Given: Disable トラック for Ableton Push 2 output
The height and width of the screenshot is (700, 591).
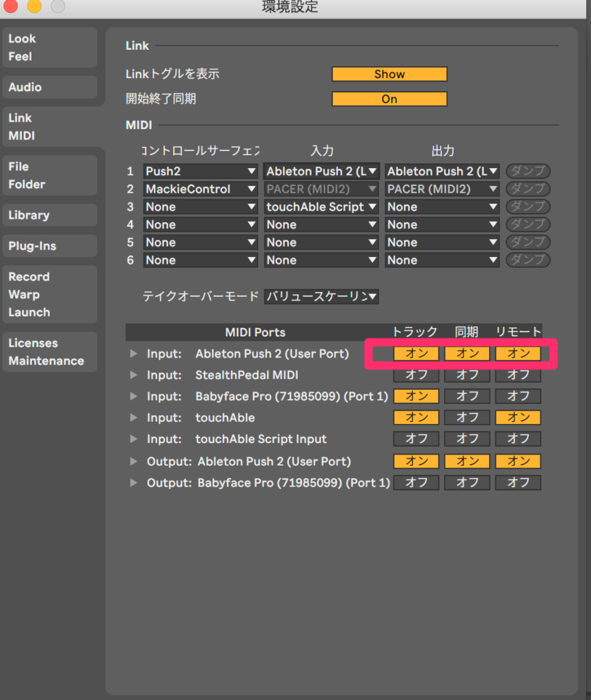Looking at the screenshot, I should 416,461.
